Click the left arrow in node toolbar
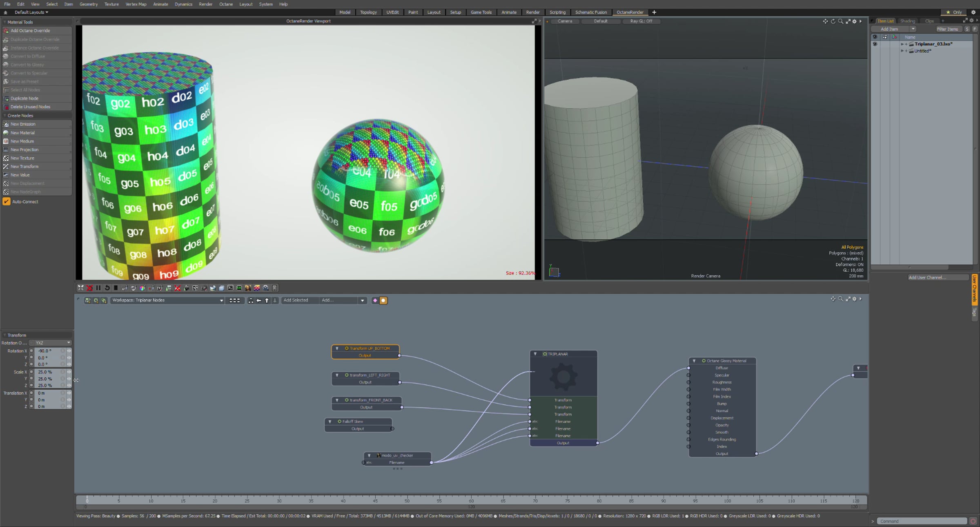980x527 pixels. (x=259, y=300)
